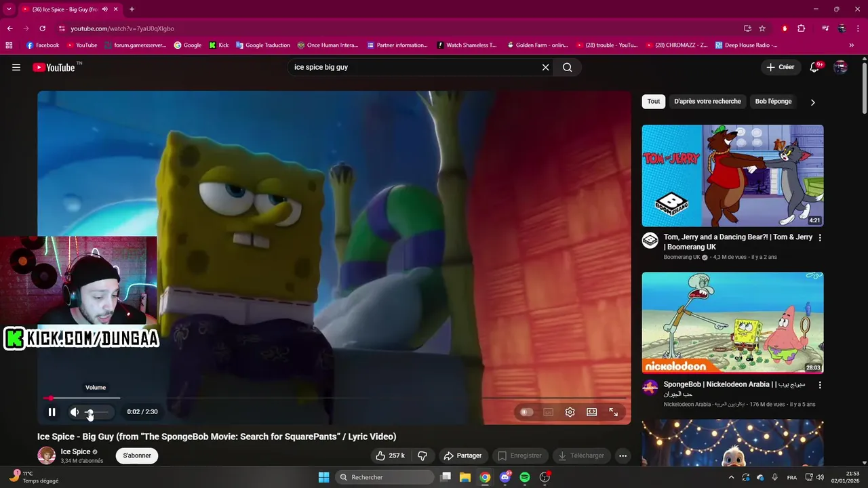Open the Google Traduction bookmark
Screen dimensions: 868x488
point(262,45)
